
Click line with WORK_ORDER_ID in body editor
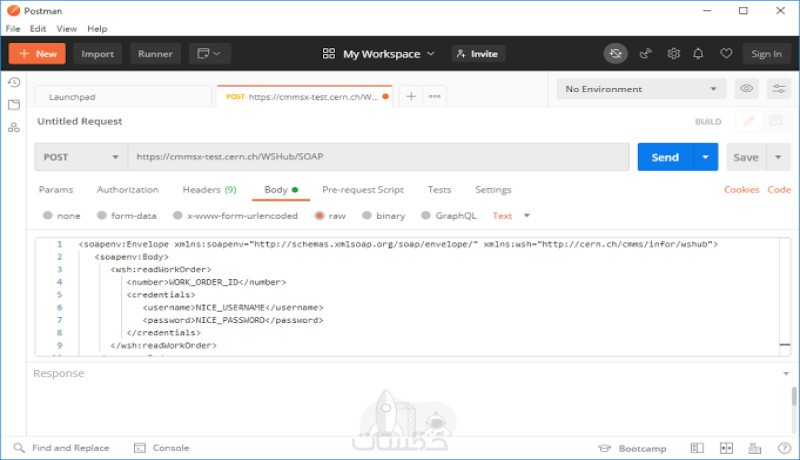(206, 282)
